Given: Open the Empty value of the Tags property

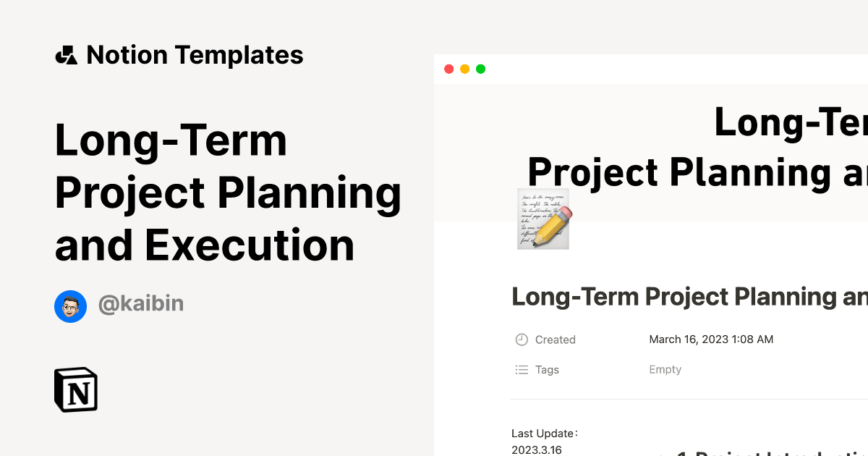Looking at the screenshot, I should 665,369.
